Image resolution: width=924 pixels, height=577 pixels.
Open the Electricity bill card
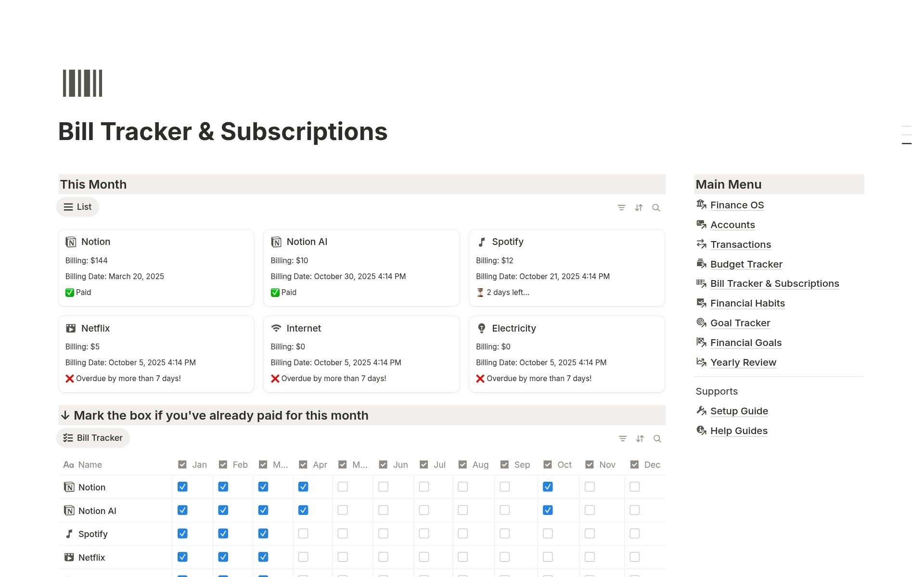[x=566, y=354]
